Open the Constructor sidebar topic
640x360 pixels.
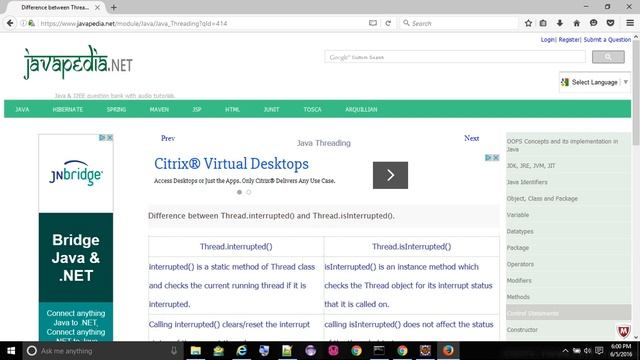(x=522, y=329)
